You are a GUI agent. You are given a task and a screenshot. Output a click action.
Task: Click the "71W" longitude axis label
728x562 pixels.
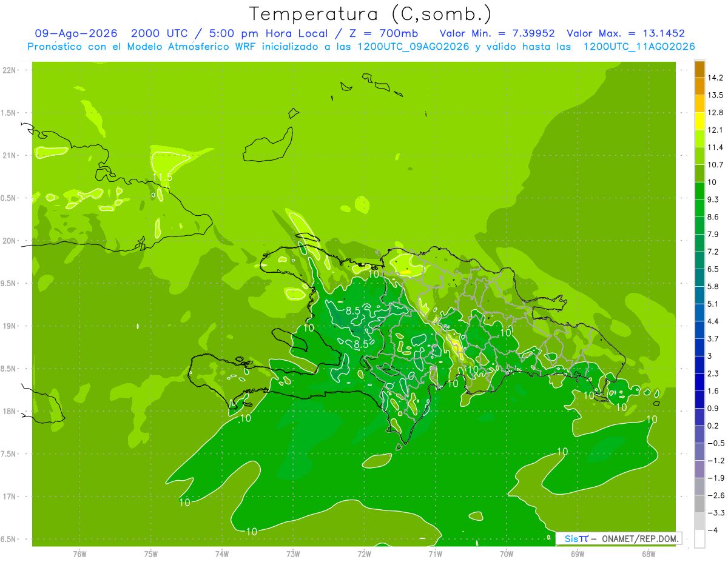[x=435, y=554]
